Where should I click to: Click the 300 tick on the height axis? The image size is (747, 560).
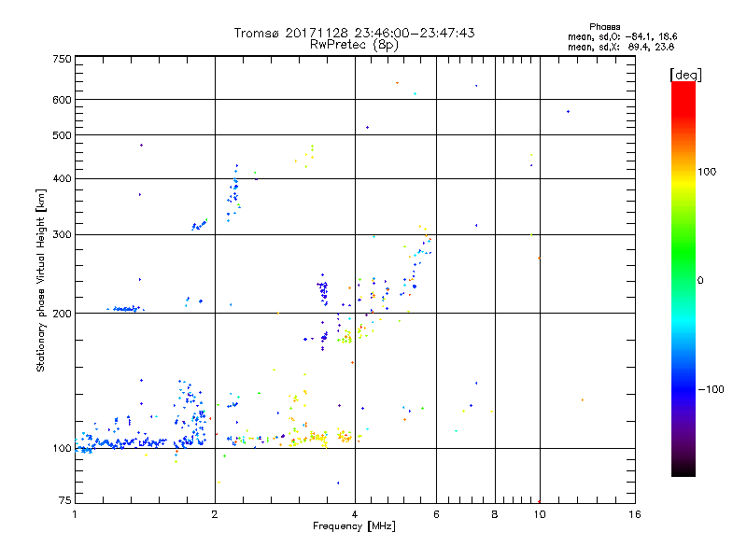(x=62, y=234)
